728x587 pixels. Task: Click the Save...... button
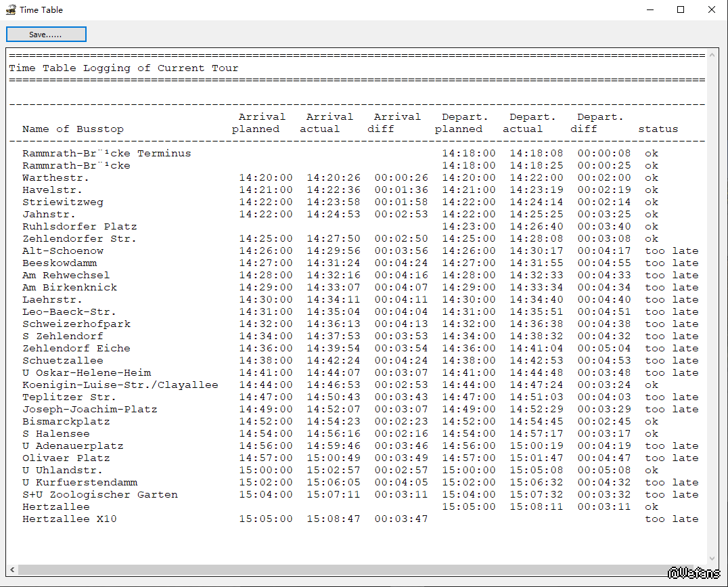[46, 35]
